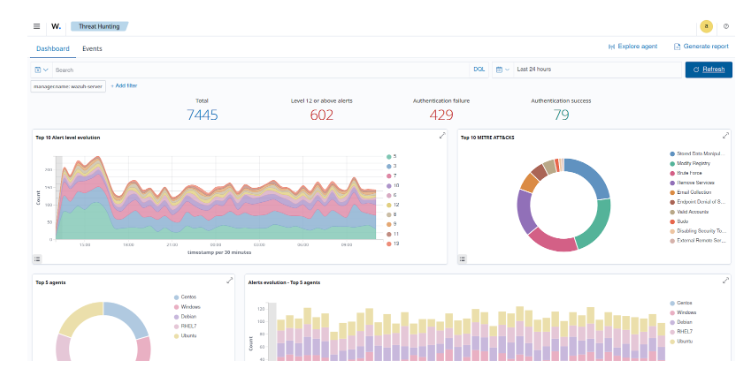Image resolution: width=748 pixels, height=372 pixels.
Task: Click Email Collection legend entry
Action: click(691, 193)
